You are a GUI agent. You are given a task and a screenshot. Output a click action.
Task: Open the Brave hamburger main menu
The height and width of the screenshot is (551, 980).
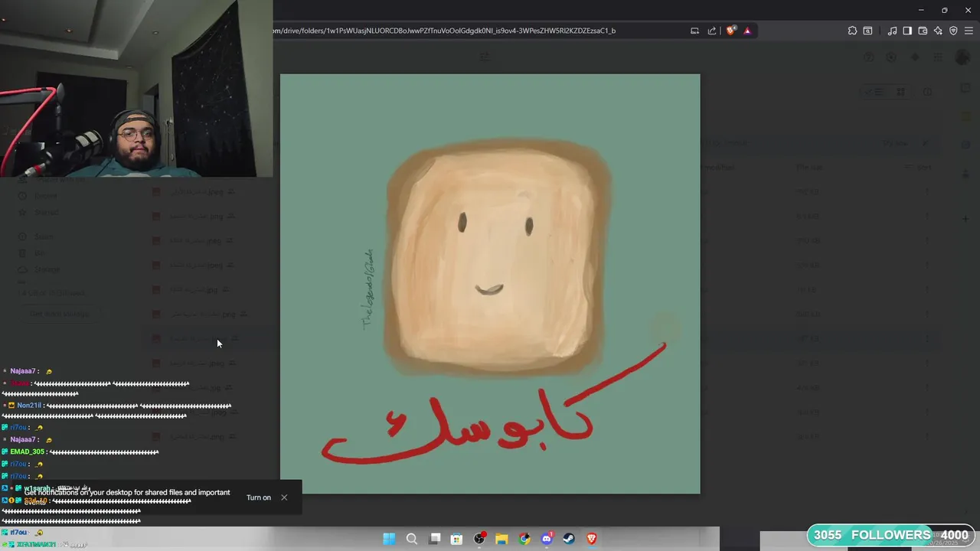(969, 31)
